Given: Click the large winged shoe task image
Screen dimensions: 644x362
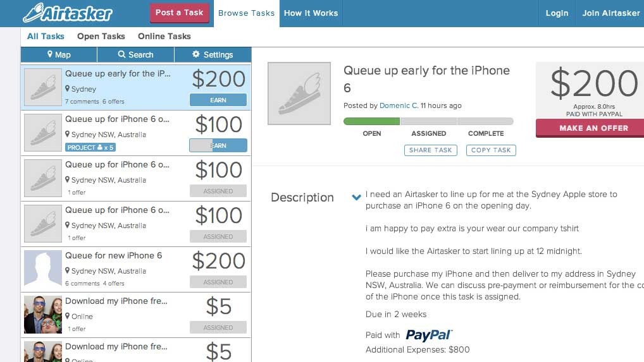Looking at the screenshot, I should 299,94.
